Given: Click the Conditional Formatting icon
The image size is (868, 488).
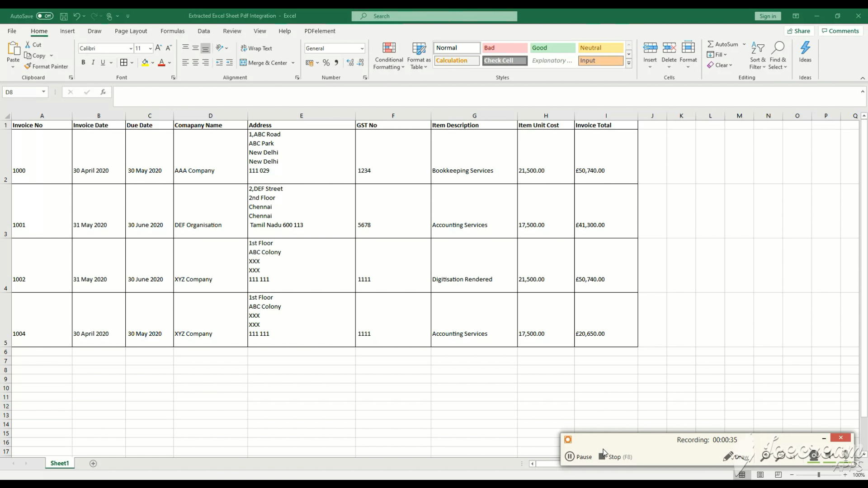Looking at the screenshot, I should click(389, 48).
